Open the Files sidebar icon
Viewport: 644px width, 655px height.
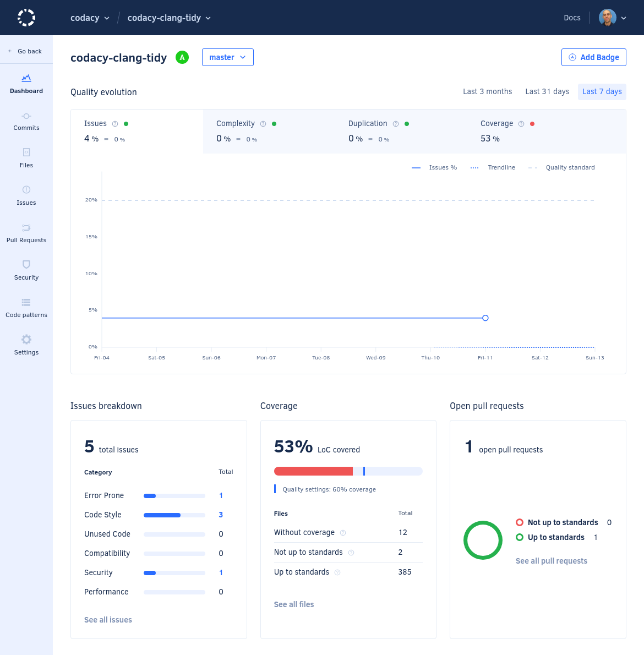(x=26, y=152)
